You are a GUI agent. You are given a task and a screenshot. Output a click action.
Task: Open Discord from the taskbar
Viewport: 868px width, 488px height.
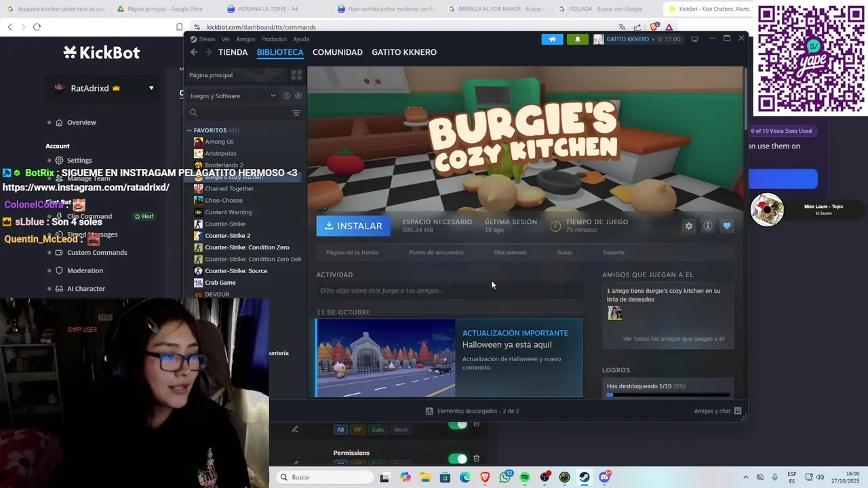605,477
